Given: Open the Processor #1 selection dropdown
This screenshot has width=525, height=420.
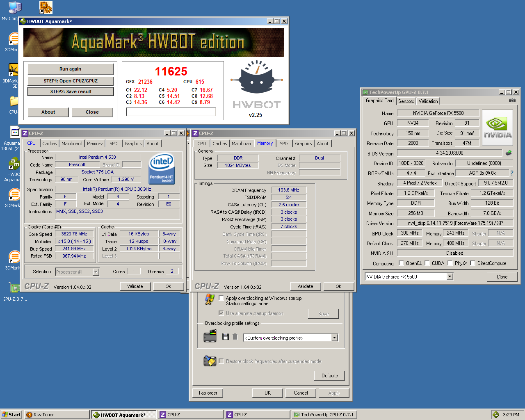Looking at the screenshot, I should [x=96, y=272].
